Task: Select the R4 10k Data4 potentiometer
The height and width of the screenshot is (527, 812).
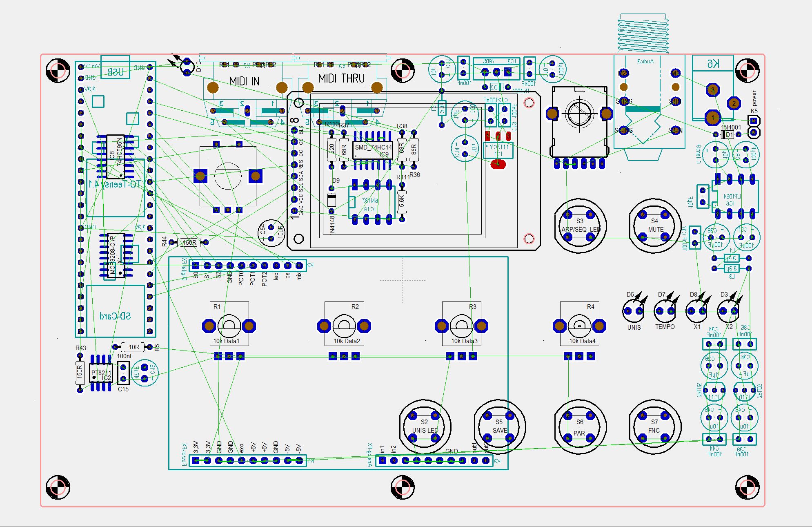Action: point(579,325)
